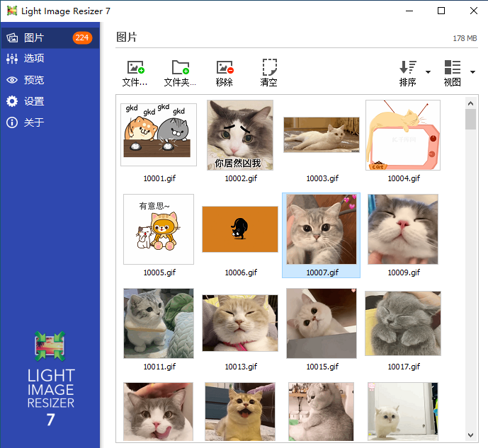This screenshot has width=488, height=448.
Task: Select thumbnail 10017.gif gray cat
Action: coord(403,323)
